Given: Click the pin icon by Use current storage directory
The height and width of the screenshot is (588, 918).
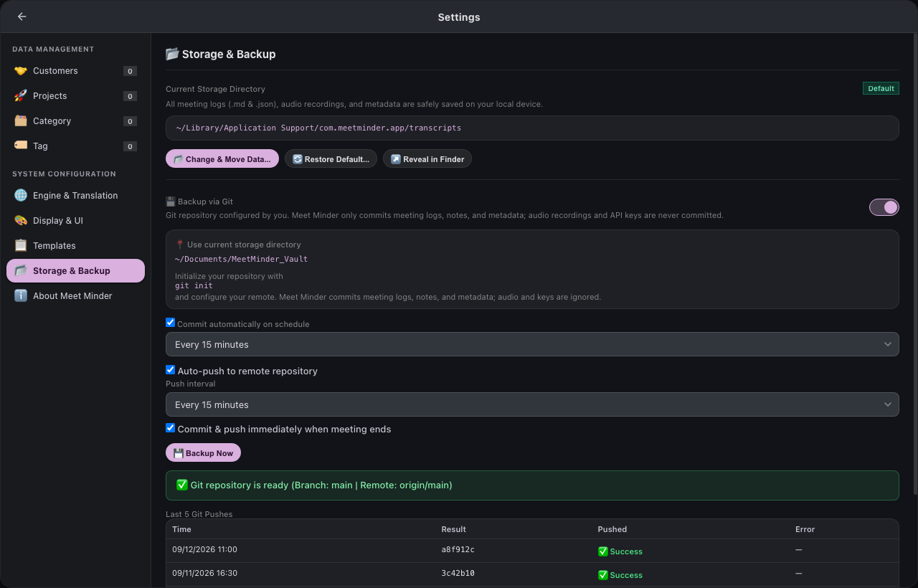Looking at the screenshot, I should coord(180,245).
